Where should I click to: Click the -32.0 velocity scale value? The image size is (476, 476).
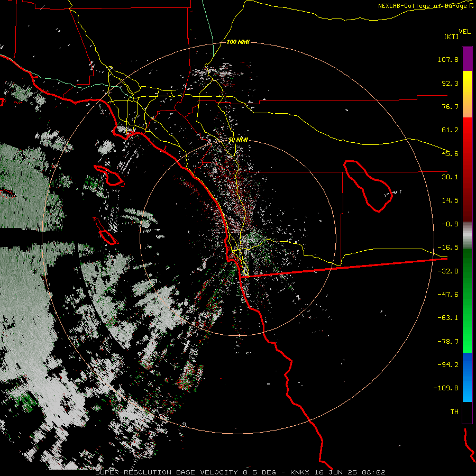click(x=448, y=271)
